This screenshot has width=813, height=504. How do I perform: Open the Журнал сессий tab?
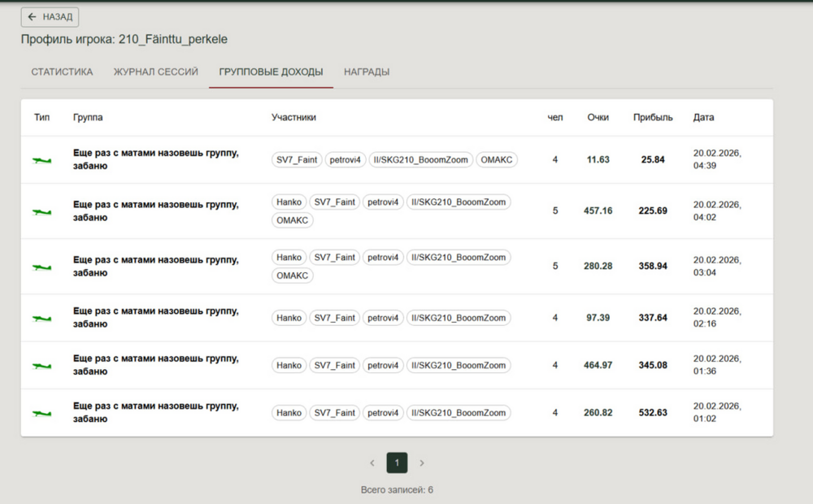coord(156,72)
